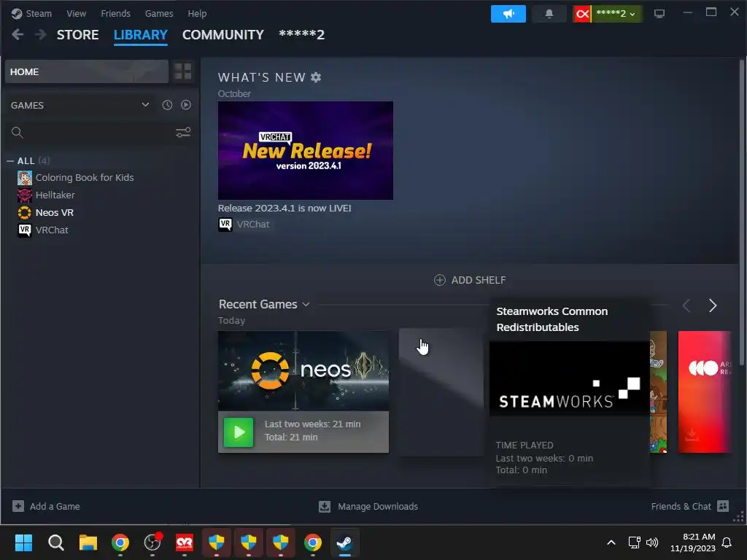Open the *****2 profile tab

301,35
